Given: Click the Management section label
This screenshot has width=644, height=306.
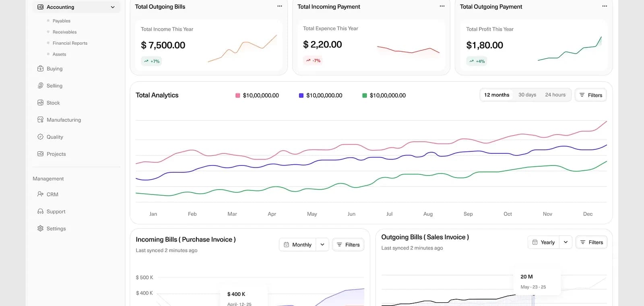Looking at the screenshot, I should point(48,179).
